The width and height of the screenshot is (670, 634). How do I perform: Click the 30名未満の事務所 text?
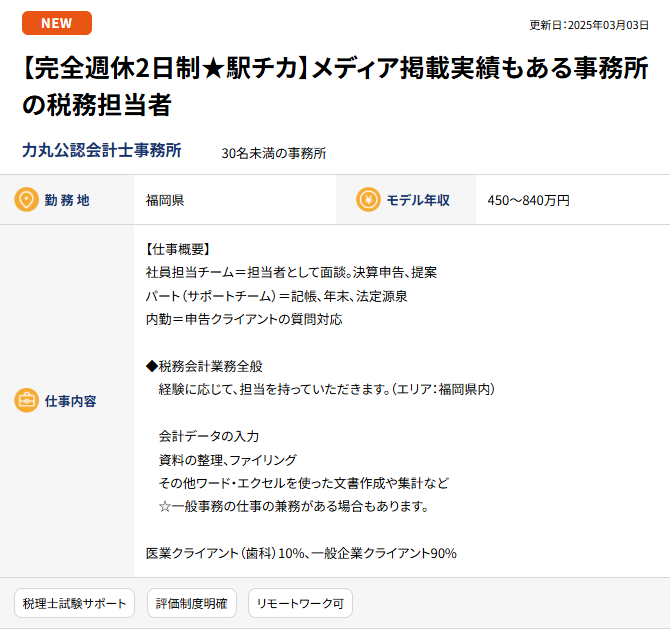point(274,153)
